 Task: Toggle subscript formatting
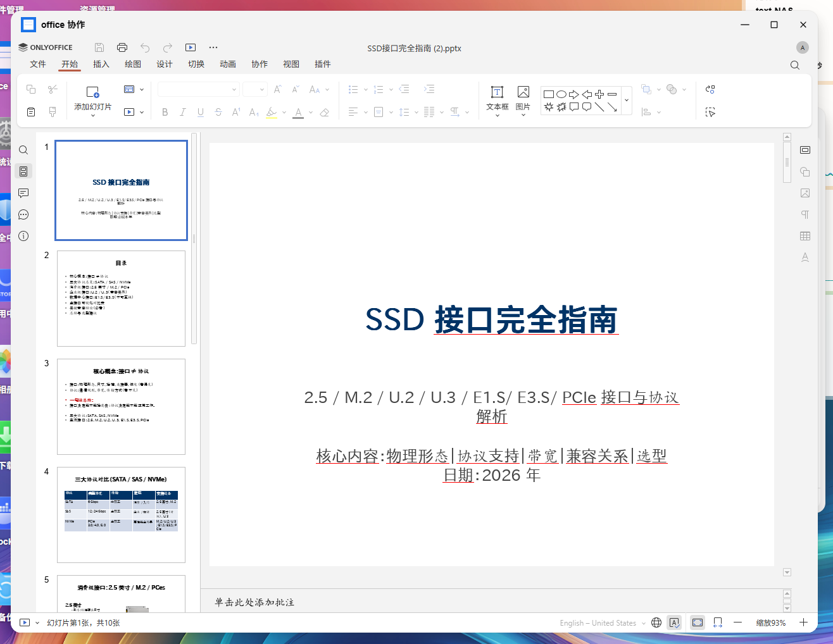254,112
